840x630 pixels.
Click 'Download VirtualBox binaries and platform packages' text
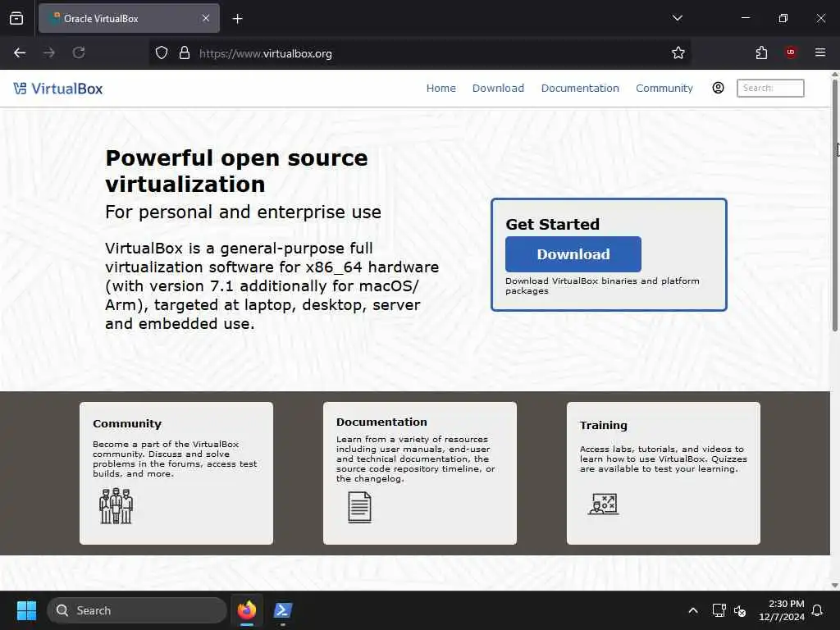pyautogui.click(x=602, y=286)
